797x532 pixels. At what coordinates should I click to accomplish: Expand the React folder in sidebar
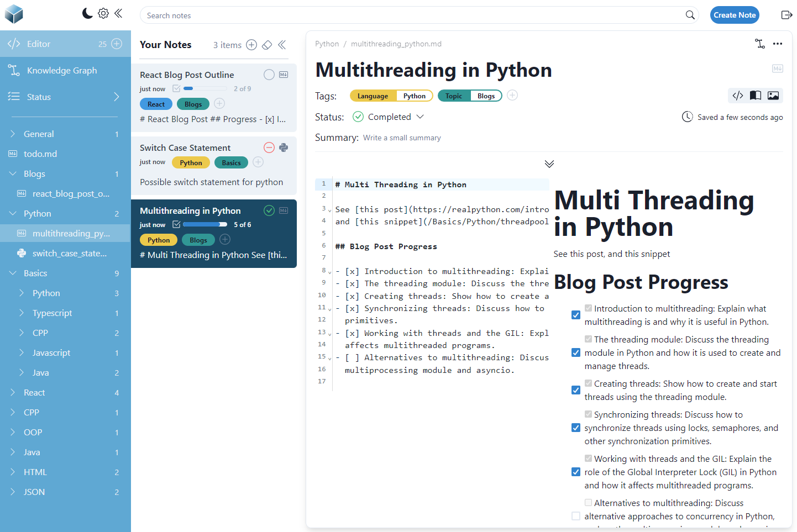(13, 393)
